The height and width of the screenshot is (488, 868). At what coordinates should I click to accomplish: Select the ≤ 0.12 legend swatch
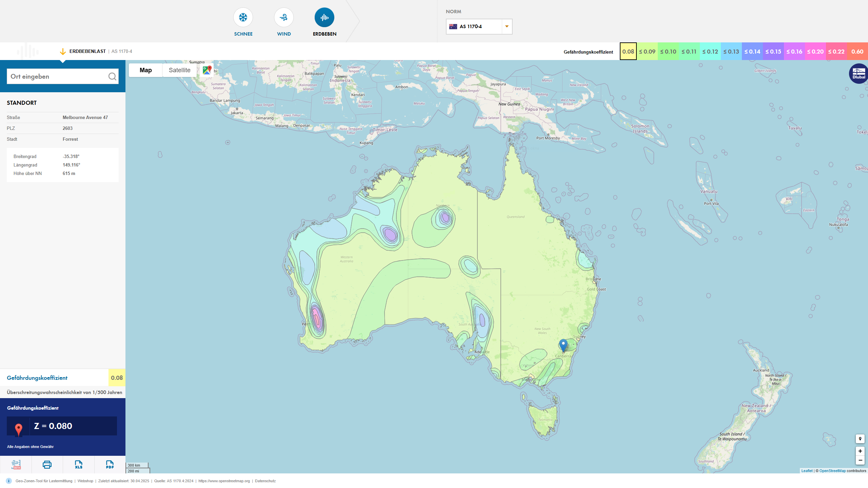pos(710,52)
